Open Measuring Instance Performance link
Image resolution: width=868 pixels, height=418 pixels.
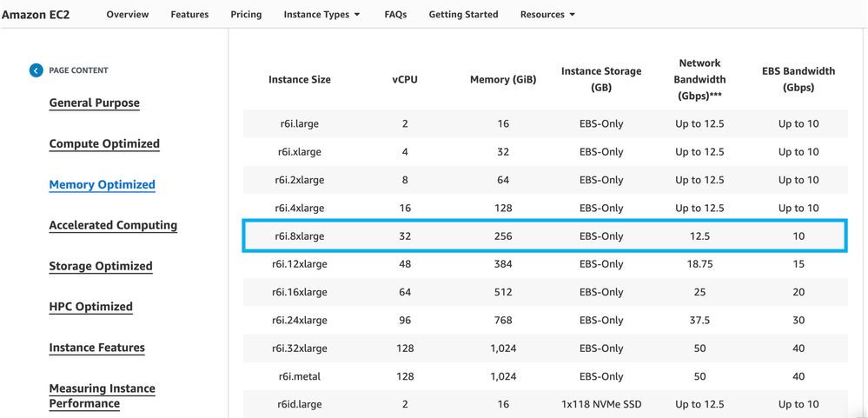102,395
